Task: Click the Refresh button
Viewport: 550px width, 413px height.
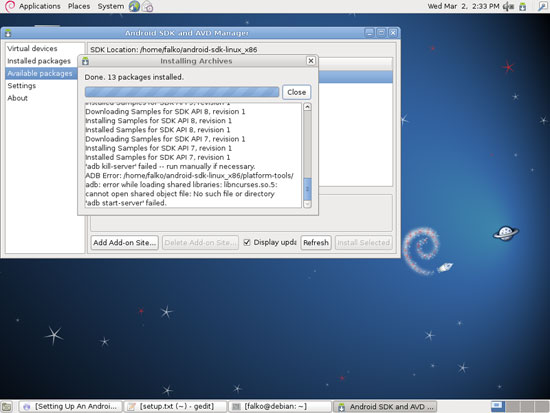Action: point(316,242)
